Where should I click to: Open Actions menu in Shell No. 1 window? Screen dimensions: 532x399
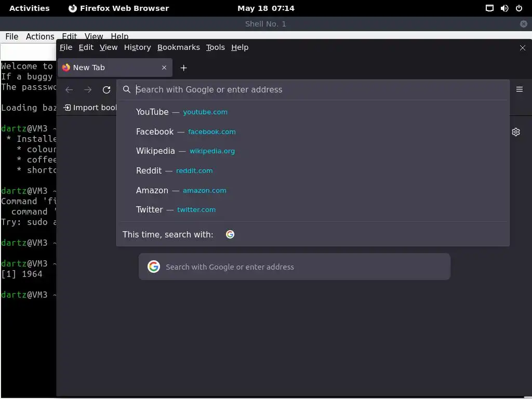[x=40, y=37]
